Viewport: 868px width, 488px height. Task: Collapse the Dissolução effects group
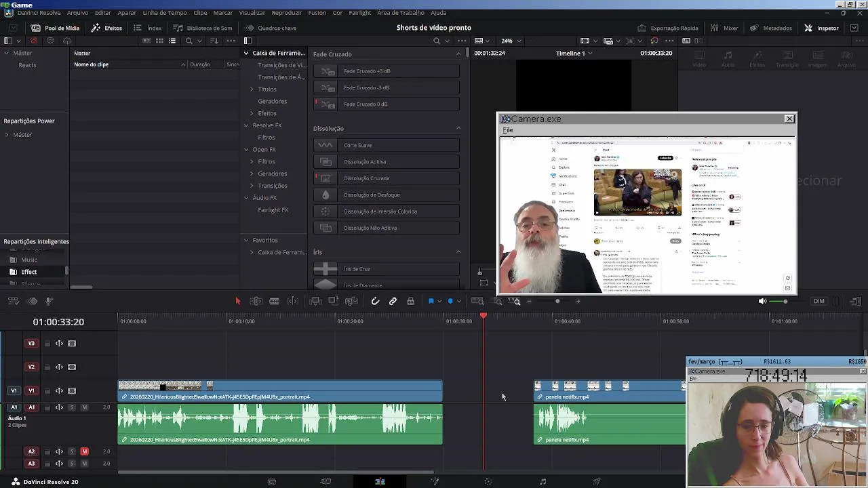[x=458, y=128]
